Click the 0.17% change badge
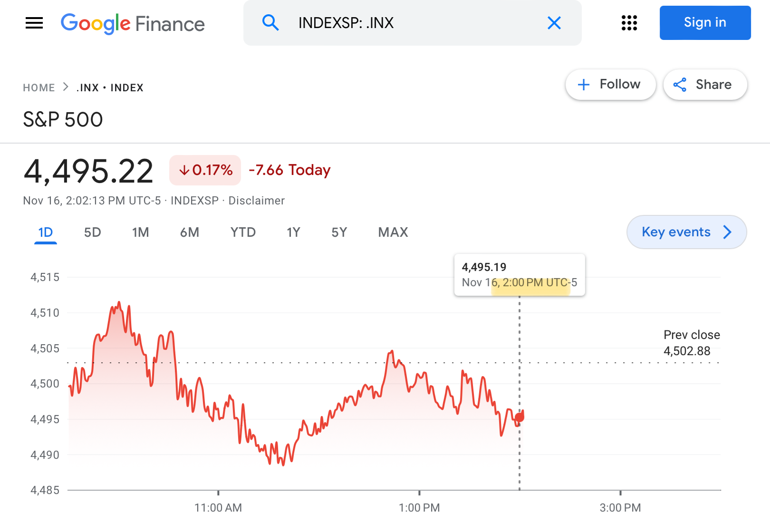The width and height of the screenshot is (770, 532). click(x=205, y=170)
